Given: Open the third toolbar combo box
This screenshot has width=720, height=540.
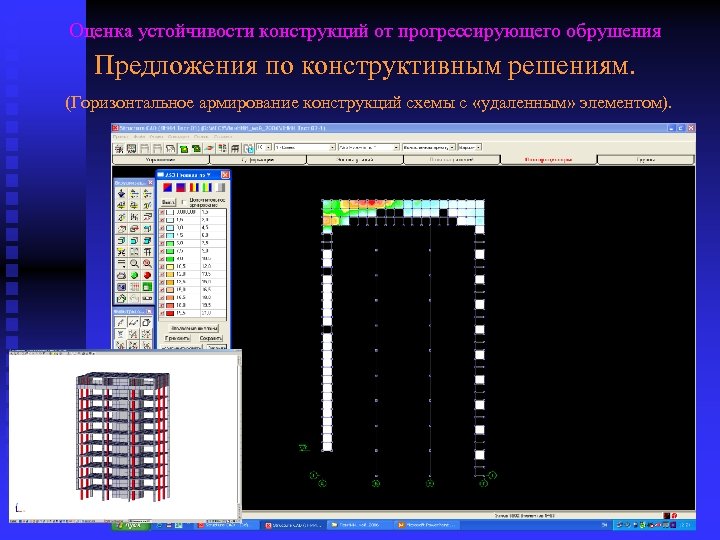Looking at the screenshot, I should (369, 147).
